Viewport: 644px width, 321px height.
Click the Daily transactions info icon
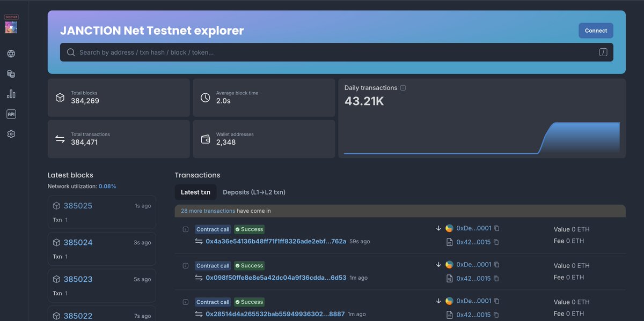point(403,88)
